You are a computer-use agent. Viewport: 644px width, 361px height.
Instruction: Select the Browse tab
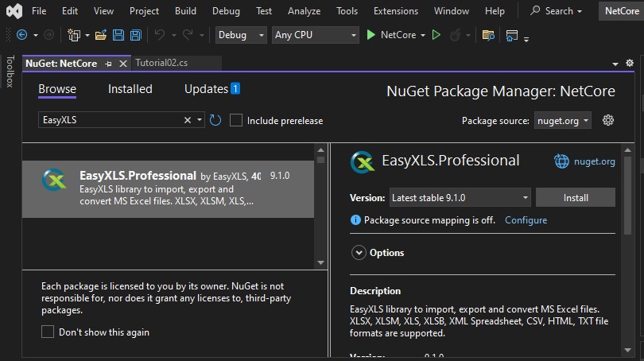click(x=57, y=89)
